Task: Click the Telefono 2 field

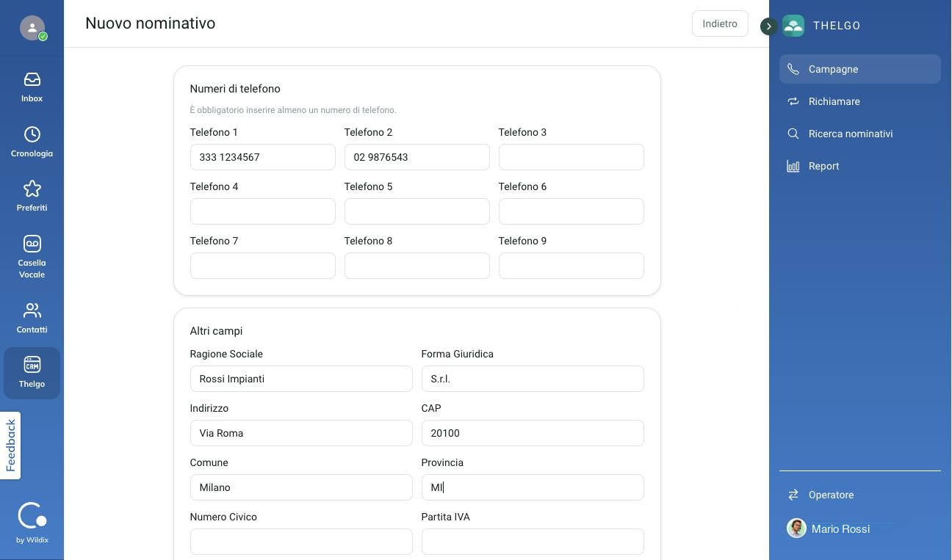Action: tap(417, 157)
